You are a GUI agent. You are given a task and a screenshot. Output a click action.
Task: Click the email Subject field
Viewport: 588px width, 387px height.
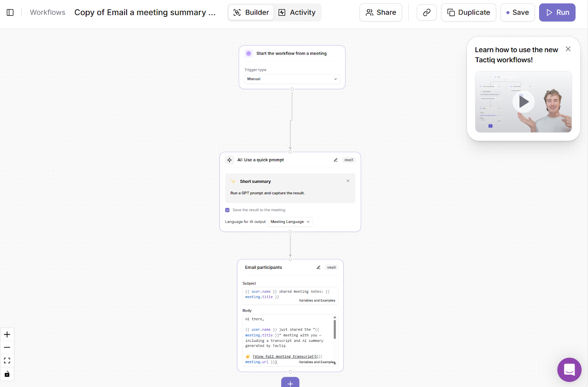(290, 294)
